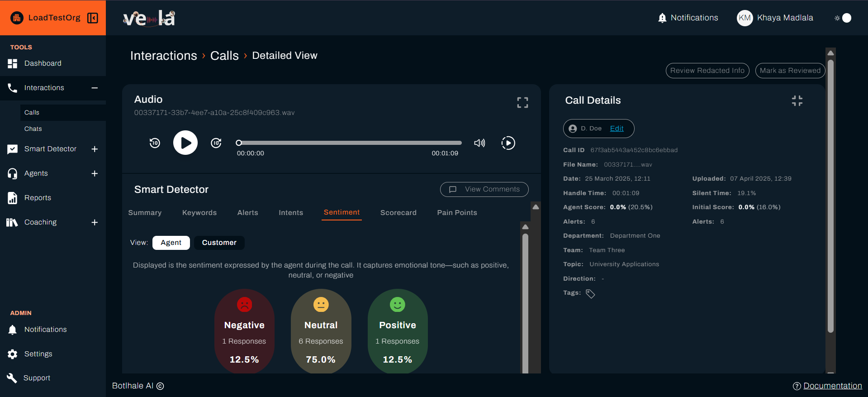This screenshot has height=397, width=868.
Task: Collapse the Interactions sidebar section
Action: [95, 88]
